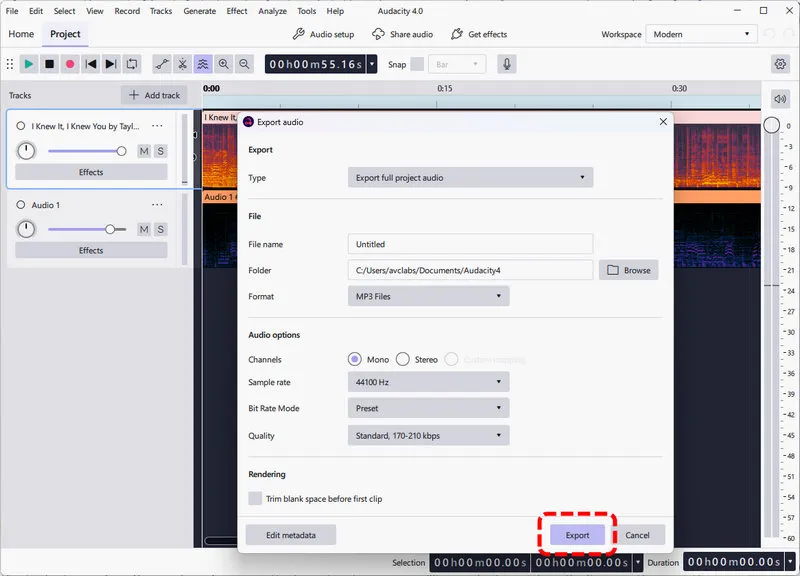Enable Trim blank space before first clip

point(255,498)
